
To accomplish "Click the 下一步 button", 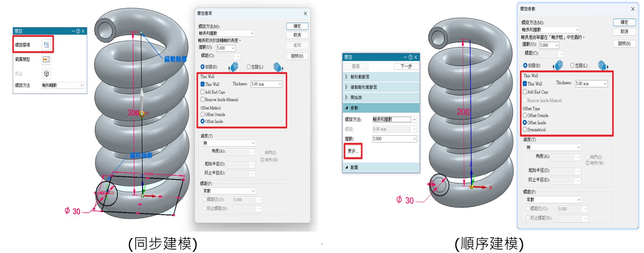I will click(406, 66).
